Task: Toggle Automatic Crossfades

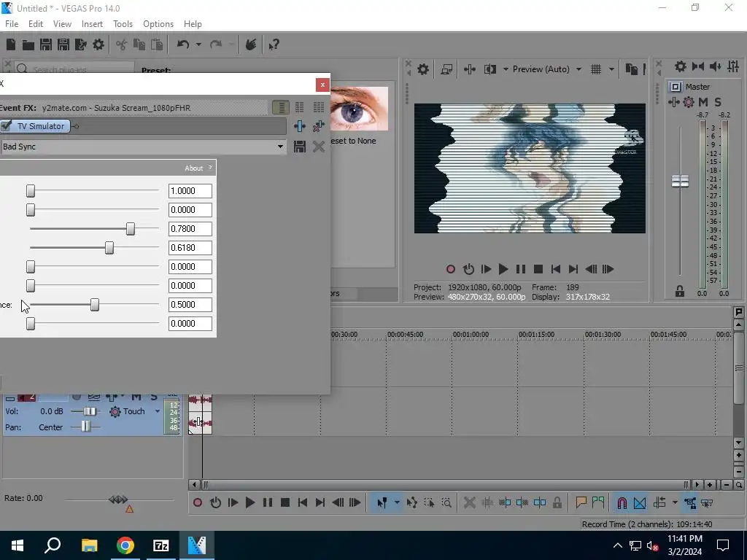Action: (x=640, y=502)
